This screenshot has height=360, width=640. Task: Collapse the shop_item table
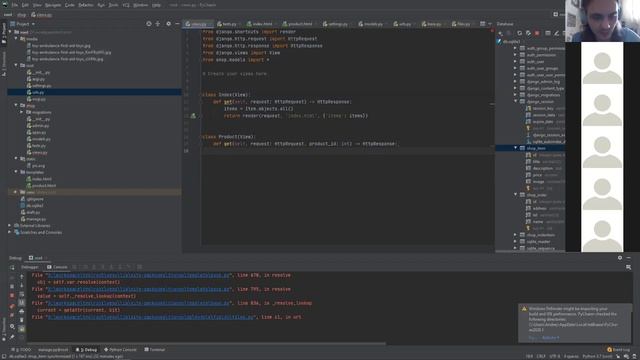pos(516,148)
